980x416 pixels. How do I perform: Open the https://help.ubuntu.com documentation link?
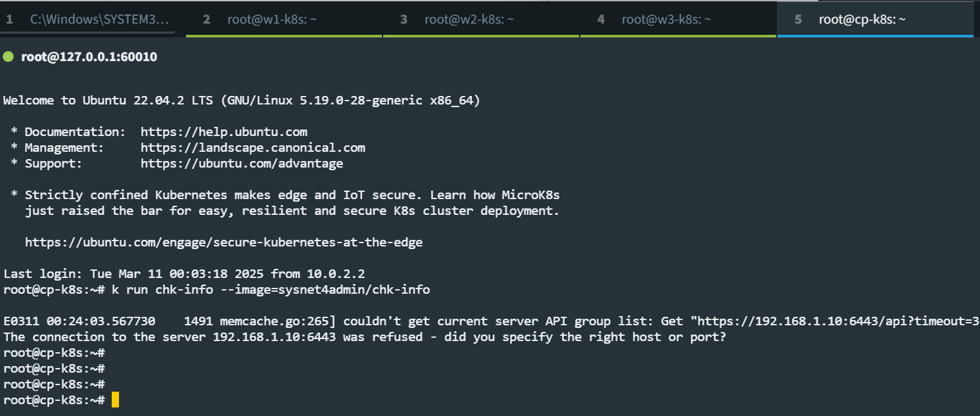click(x=224, y=132)
